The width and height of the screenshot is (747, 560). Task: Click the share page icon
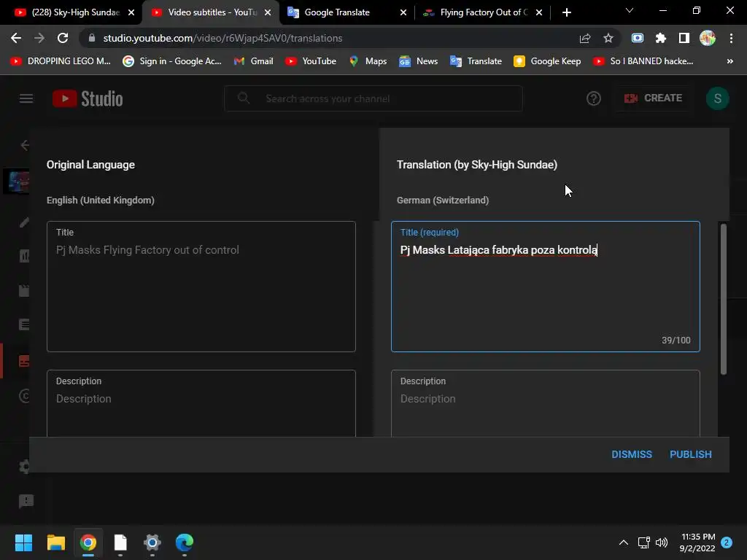coord(585,38)
